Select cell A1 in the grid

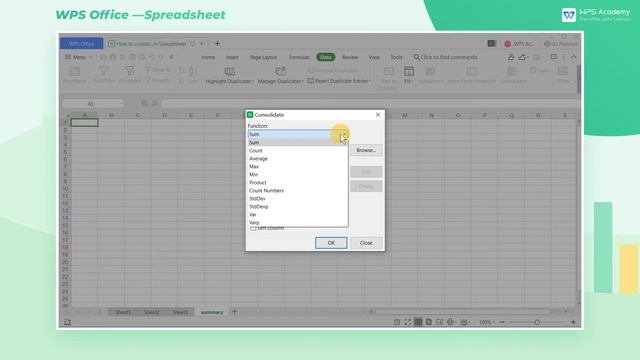pos(84,122)
